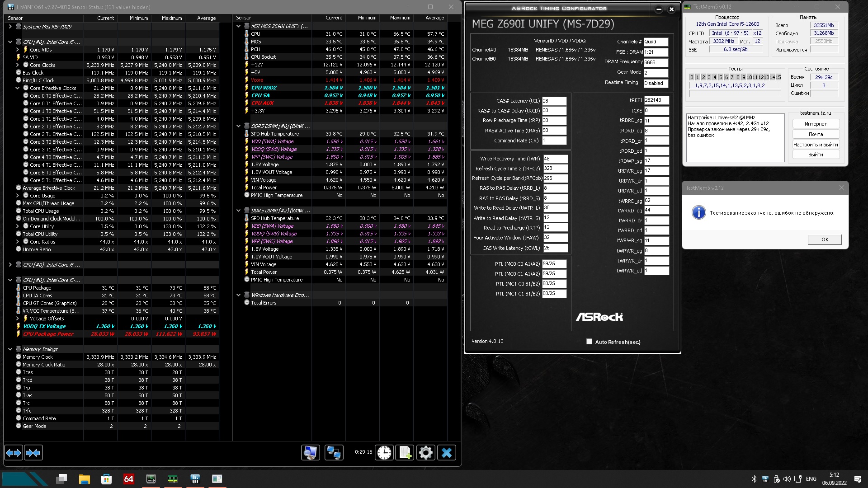868x488 pixels.
Task: Click the Настроить и выйти button
Action: [816, 145]
